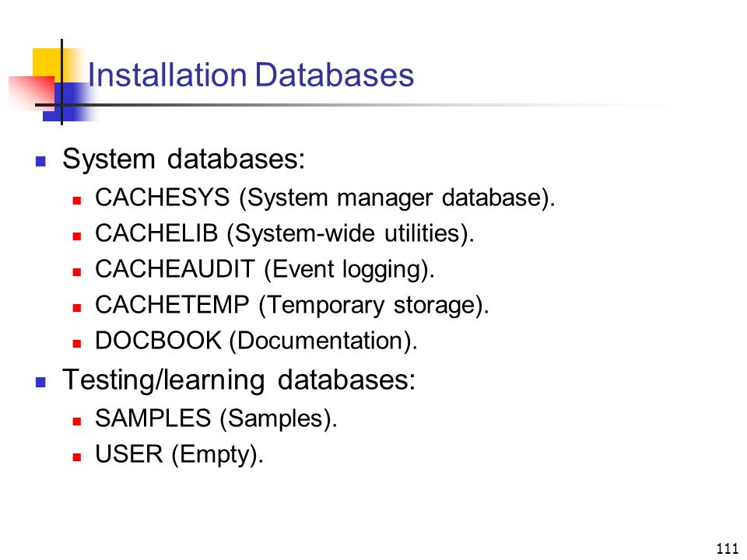The width and height of the screenshot is (747, 560).
Task: Select the CACHESYS System manager database line
Action: (325, 198)
